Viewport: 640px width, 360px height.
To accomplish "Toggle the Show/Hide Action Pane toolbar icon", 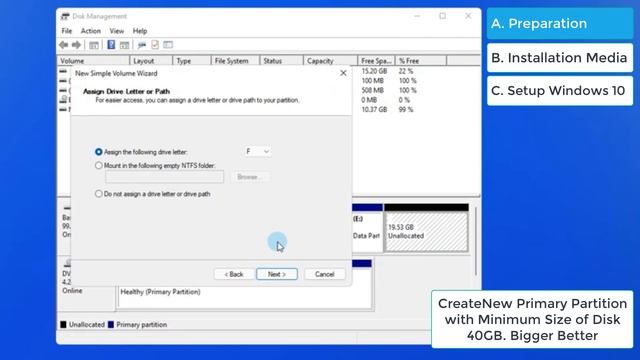I will [x=124, y=45].
